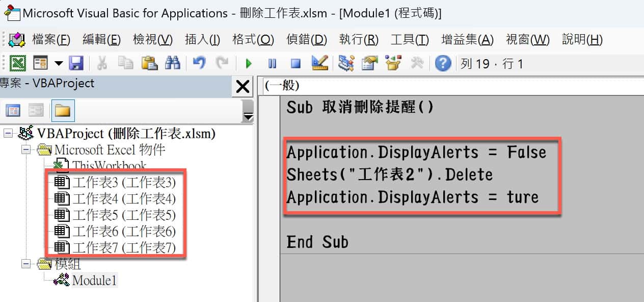644x302 pixels.
Task: Click the 列 19 · 行 1 position indicator
Action: (492, 64)
